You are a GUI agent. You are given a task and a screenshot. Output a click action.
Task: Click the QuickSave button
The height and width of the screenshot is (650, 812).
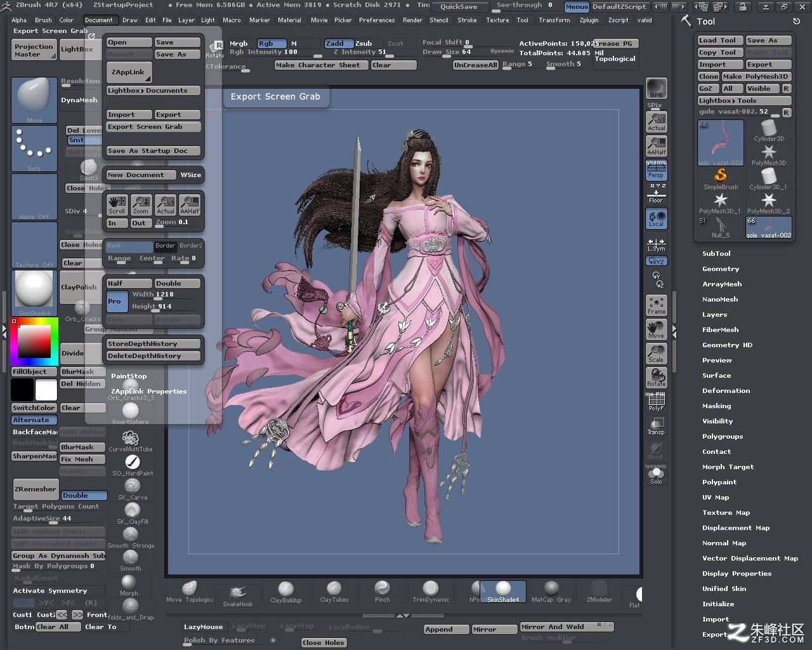[459, 6]
